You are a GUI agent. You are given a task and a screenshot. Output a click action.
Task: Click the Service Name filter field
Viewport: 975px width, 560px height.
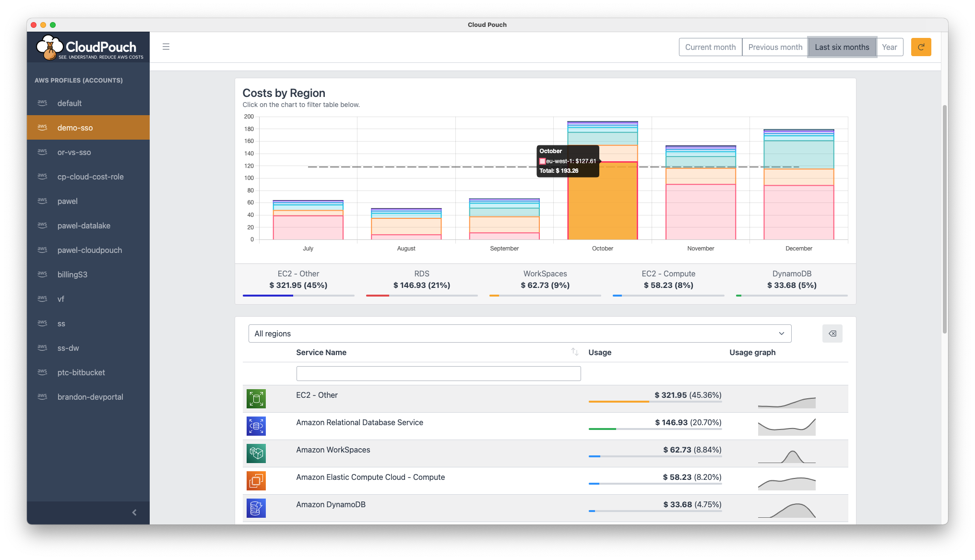click(x=438, y=373)
